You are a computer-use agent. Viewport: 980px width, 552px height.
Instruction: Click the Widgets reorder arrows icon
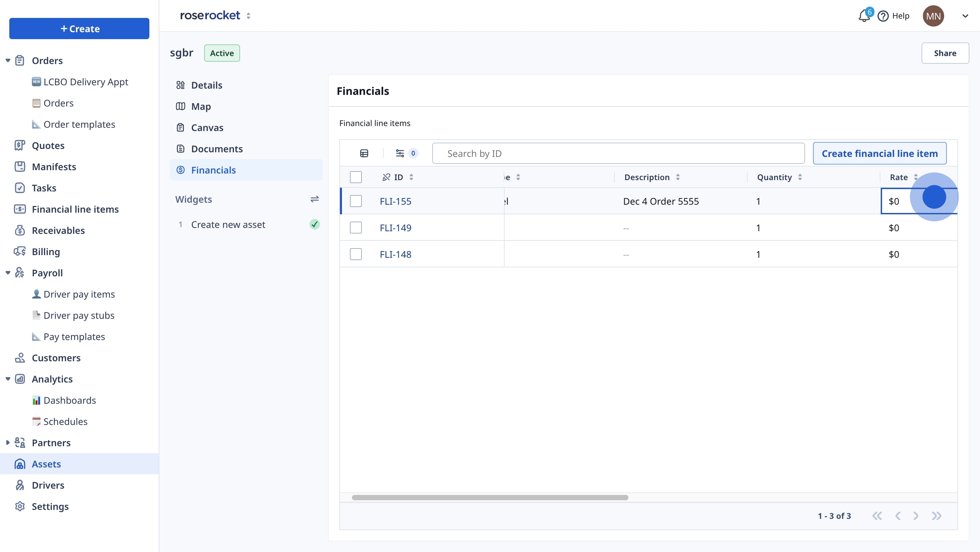click(314, 199)
